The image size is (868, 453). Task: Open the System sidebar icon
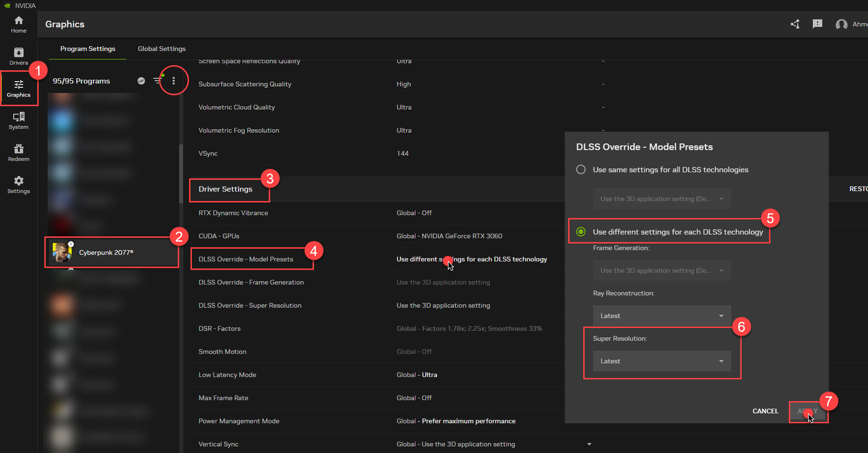coord(18,121)
